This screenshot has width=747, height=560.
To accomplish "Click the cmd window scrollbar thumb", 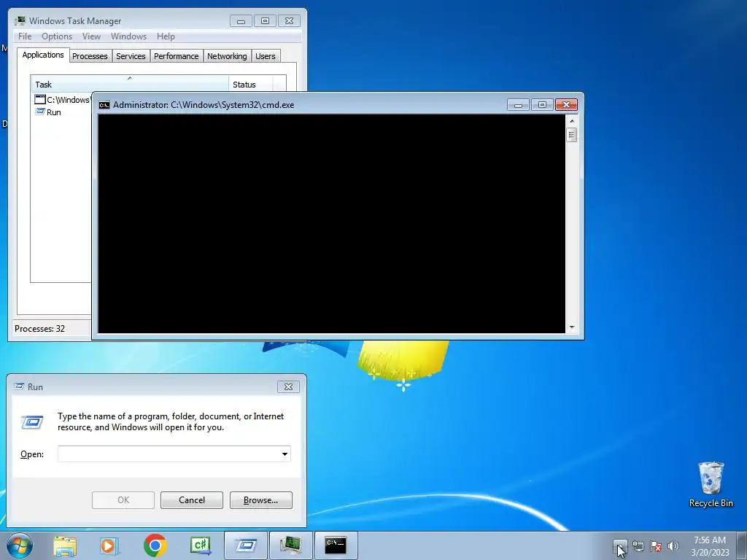I will tap(572, 135).
